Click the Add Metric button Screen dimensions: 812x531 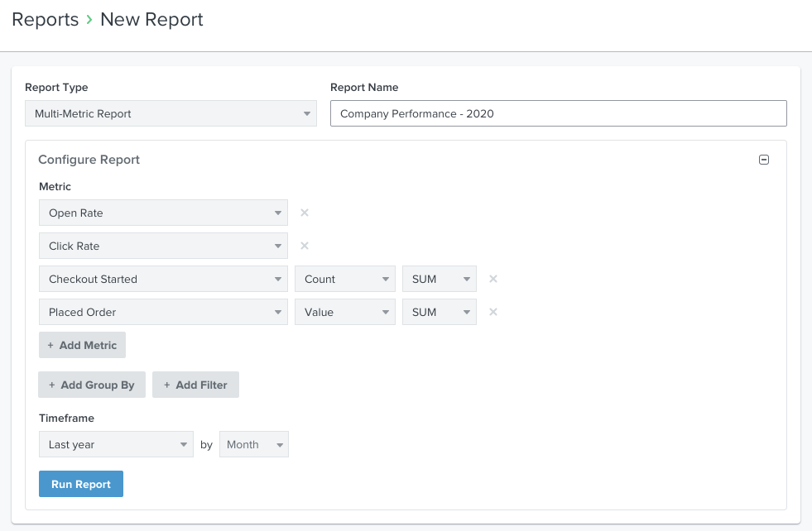(82, 345)
